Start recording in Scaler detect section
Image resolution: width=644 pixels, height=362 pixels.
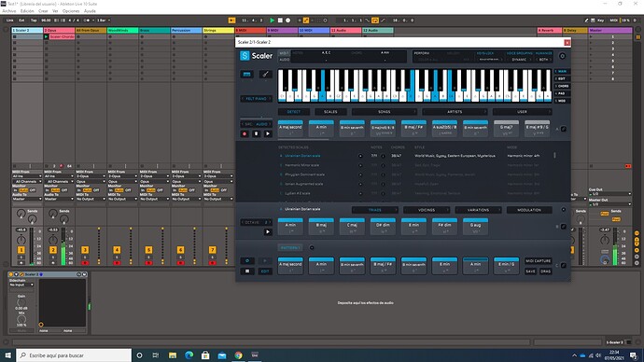tap(245, 133)
